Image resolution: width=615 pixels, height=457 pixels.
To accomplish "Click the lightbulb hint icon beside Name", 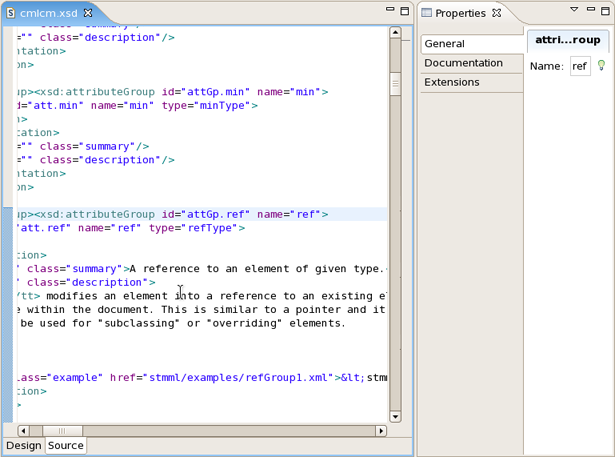I will click(601, 65).
